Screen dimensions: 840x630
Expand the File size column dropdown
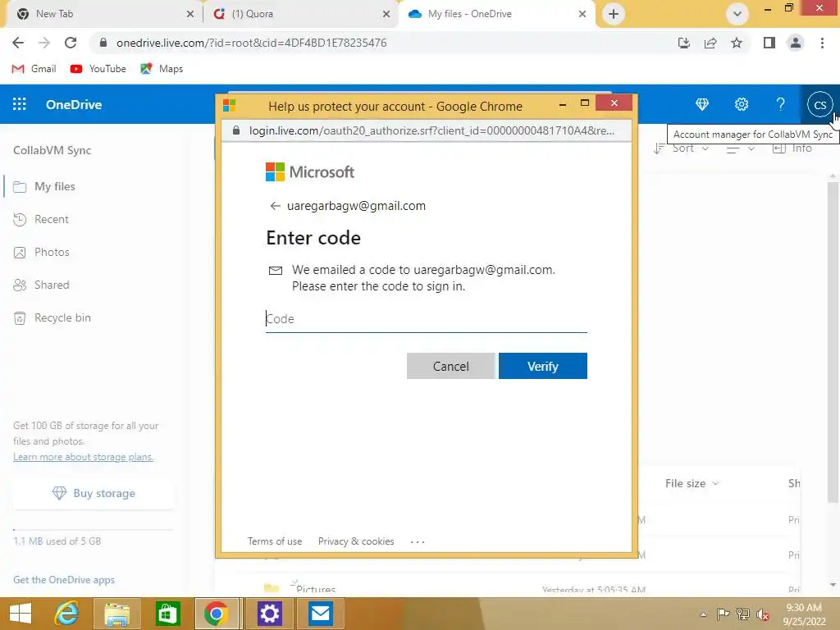point(692,483)
